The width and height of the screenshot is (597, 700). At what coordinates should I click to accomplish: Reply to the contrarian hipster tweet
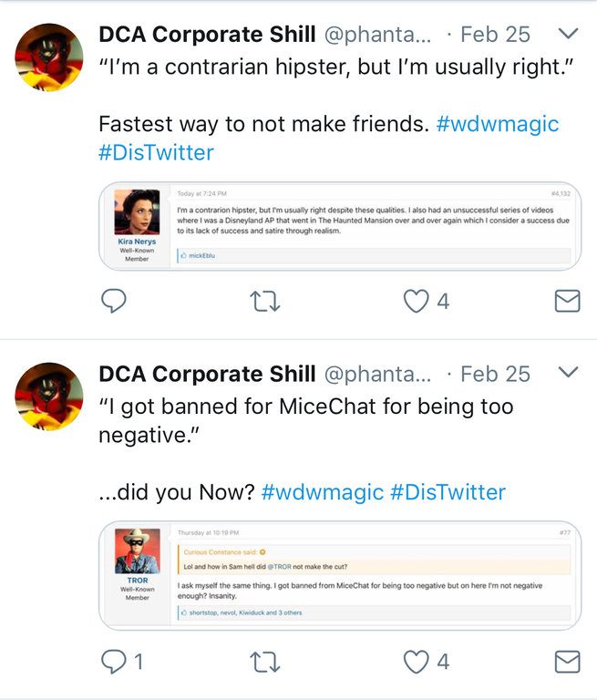pos(113,300)
